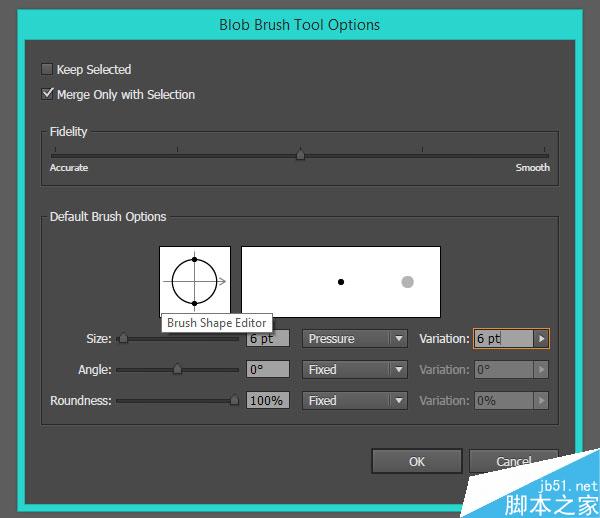Click the Size Variation 6 pt field
The image size is (600, 518).
click(x=504, y=339)
